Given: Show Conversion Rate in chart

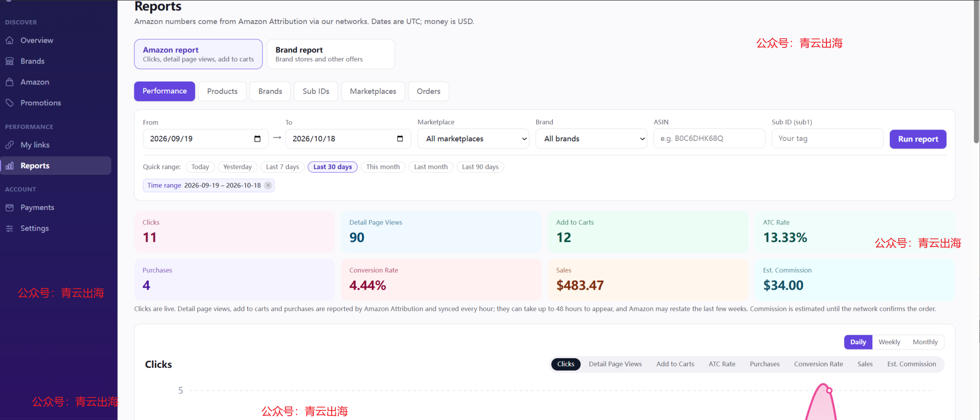Looking at the screenshot, I should tap(818, 364).
